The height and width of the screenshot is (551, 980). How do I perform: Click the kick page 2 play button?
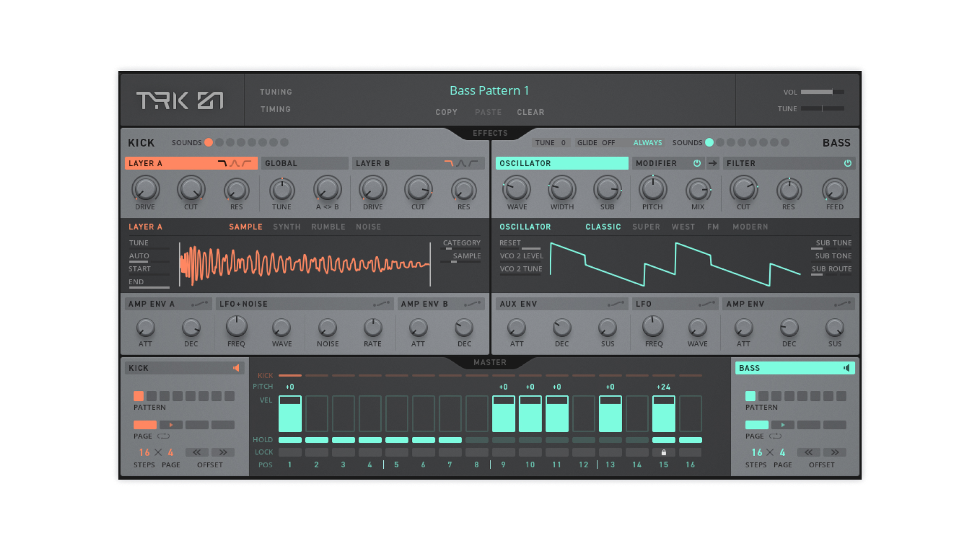pos(171,425)
